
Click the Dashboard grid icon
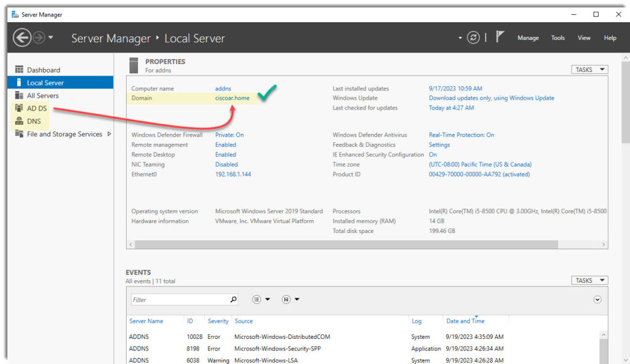point(19,69)
